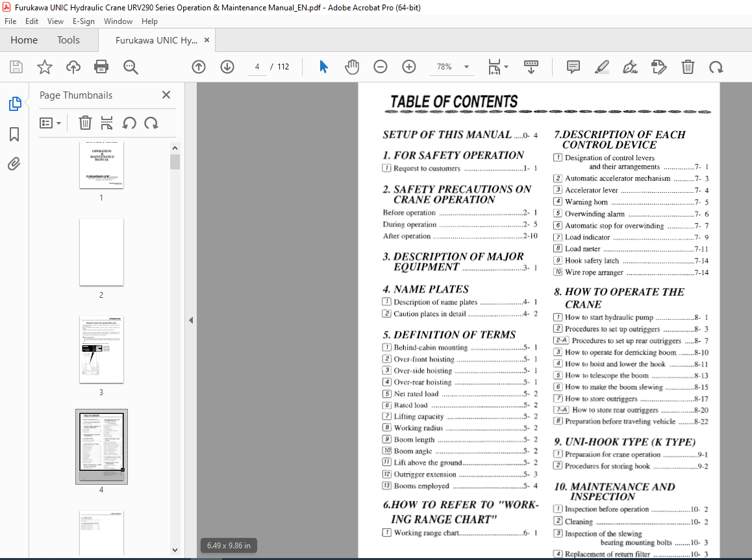Viewport: 752px width, 560px height.
Task: Save the file with the floppy disk icon
Action: pyautogui.click(x=16, y=67)
